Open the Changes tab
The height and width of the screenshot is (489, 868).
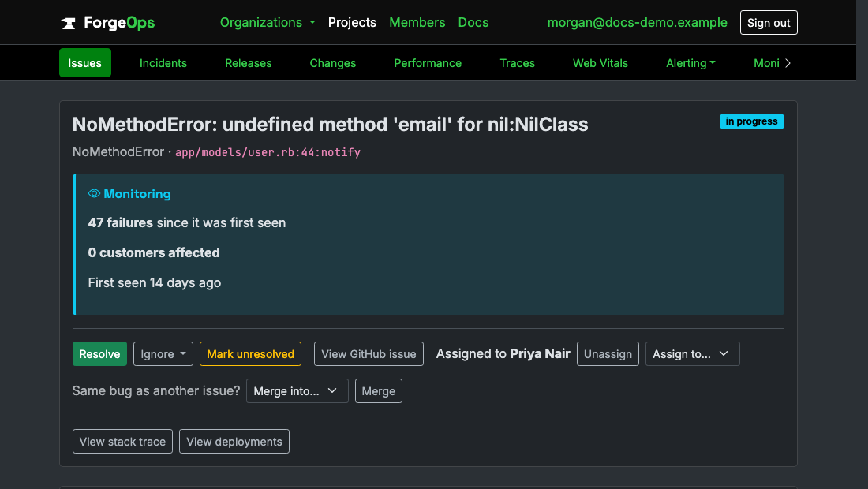(x=333, y=63)
